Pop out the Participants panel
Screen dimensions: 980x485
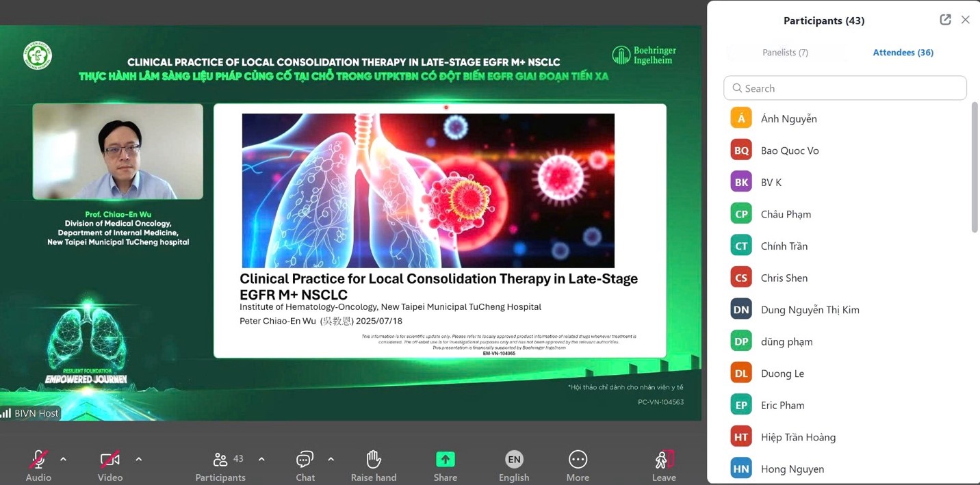point(945,20)
